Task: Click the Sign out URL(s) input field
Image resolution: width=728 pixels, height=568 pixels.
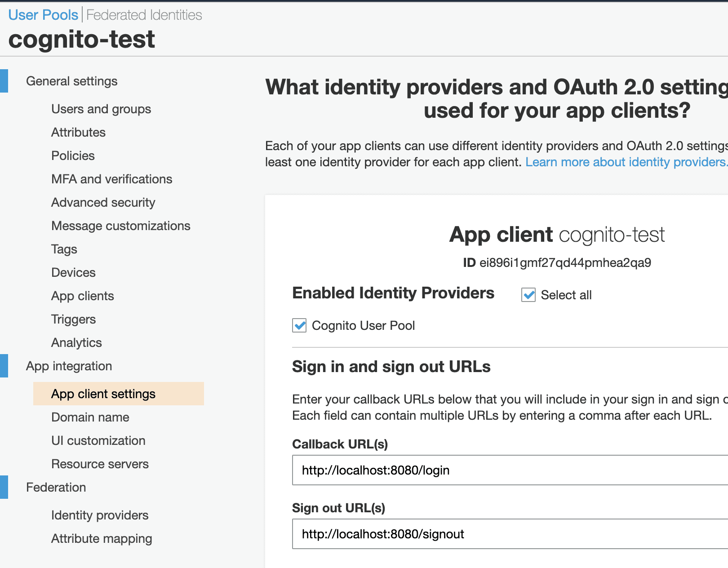Action: (510, 534)
